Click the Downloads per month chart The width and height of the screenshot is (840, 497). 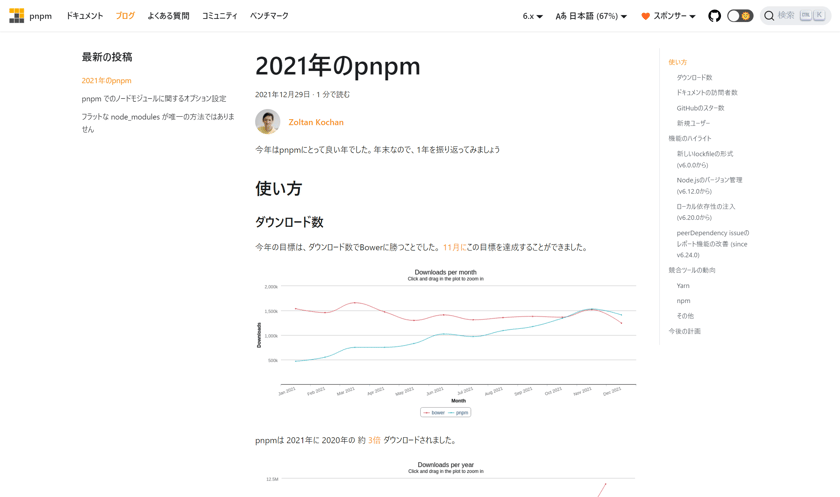pos(446,343)
